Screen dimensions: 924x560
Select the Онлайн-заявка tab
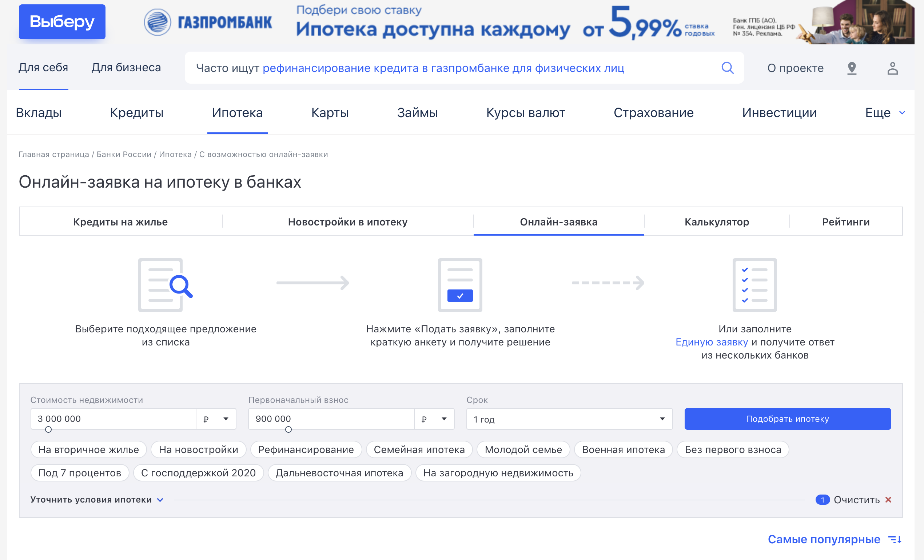click(x=559, y=221)
